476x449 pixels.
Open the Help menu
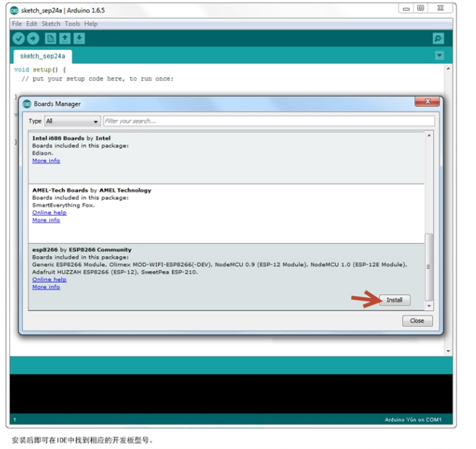[90, 24]
